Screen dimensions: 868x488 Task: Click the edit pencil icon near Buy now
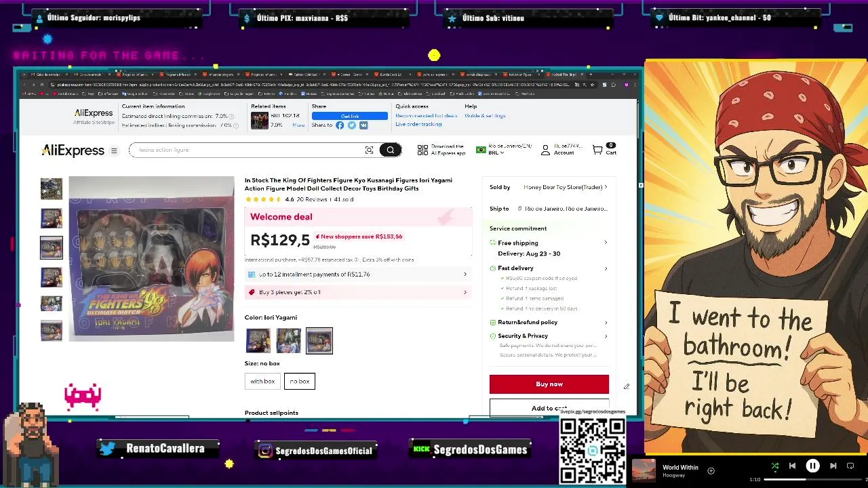coord(627,386)
